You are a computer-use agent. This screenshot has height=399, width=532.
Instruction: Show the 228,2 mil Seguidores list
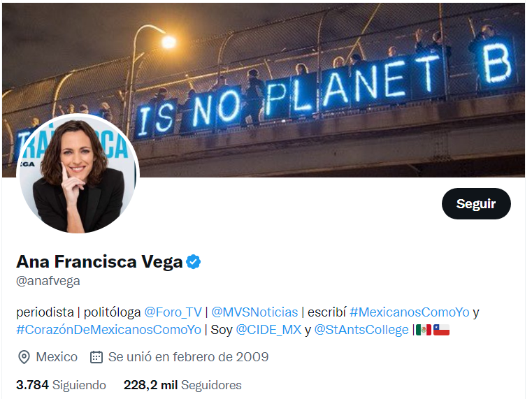[182, 385]
